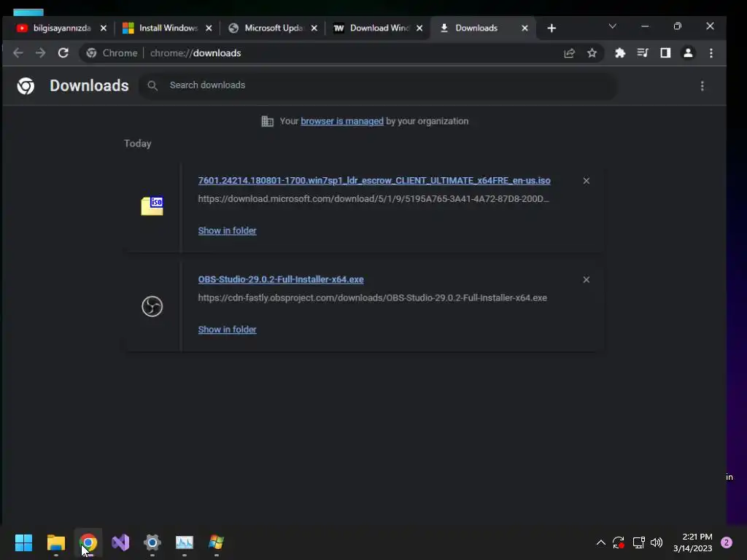
Task: Expand the hidden system tray icons
Action: click(x=601, y=542)
